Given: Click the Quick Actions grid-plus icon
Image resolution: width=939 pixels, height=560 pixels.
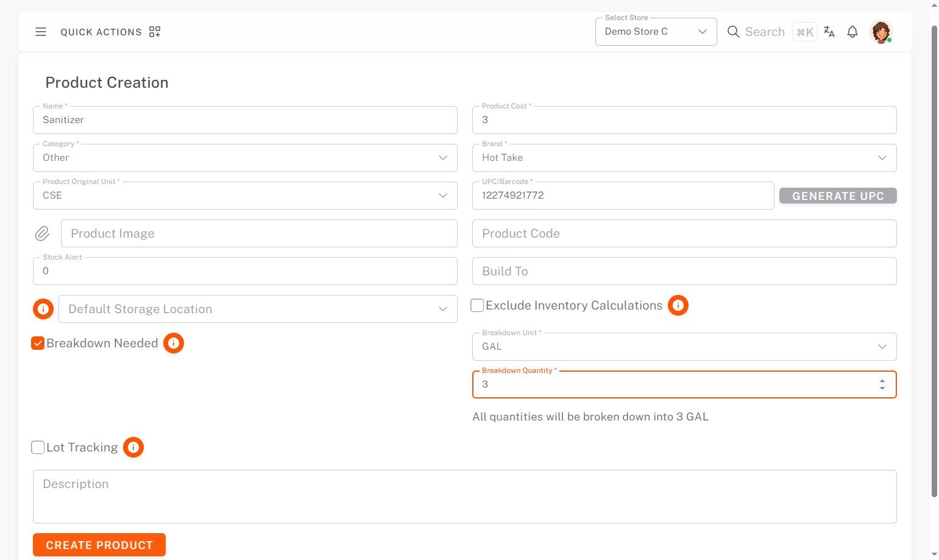Looking at the screenshot, I should click(155, 32).
